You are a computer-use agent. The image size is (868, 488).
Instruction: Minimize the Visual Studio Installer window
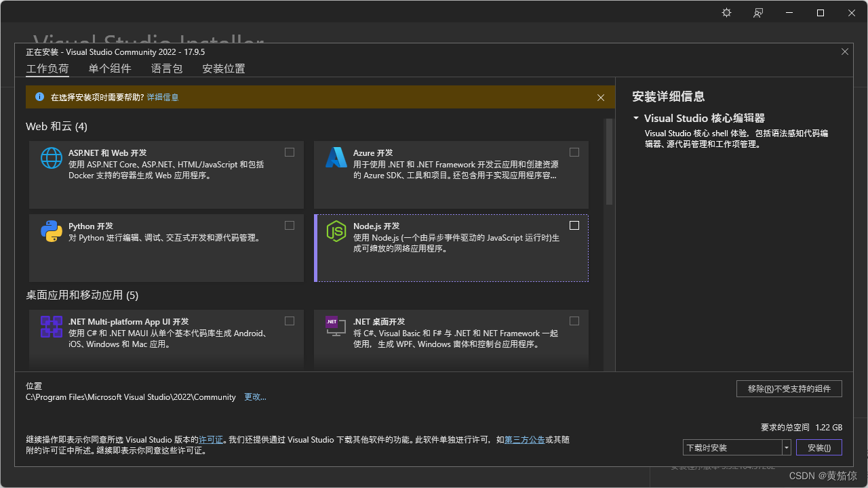pos(789,13)
